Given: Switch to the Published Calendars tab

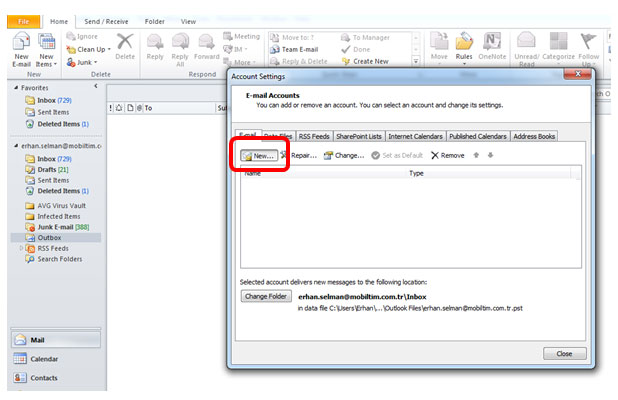Looking at the screenshot, I should tap(478, 136).
